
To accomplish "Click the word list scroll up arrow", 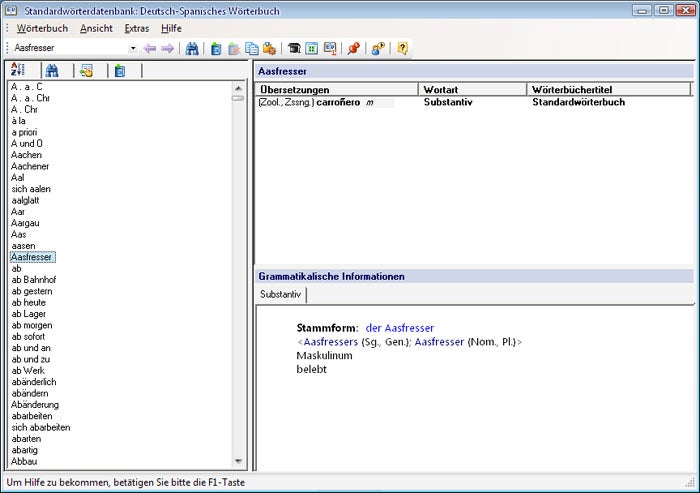I will [238, 88].
